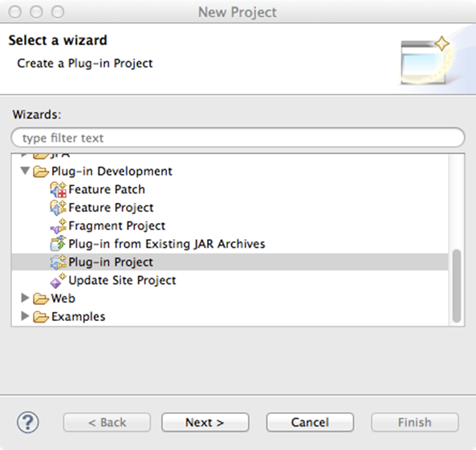The image size is (476, 450).
Task: Click the Next > button
Action: coord(205,422)
